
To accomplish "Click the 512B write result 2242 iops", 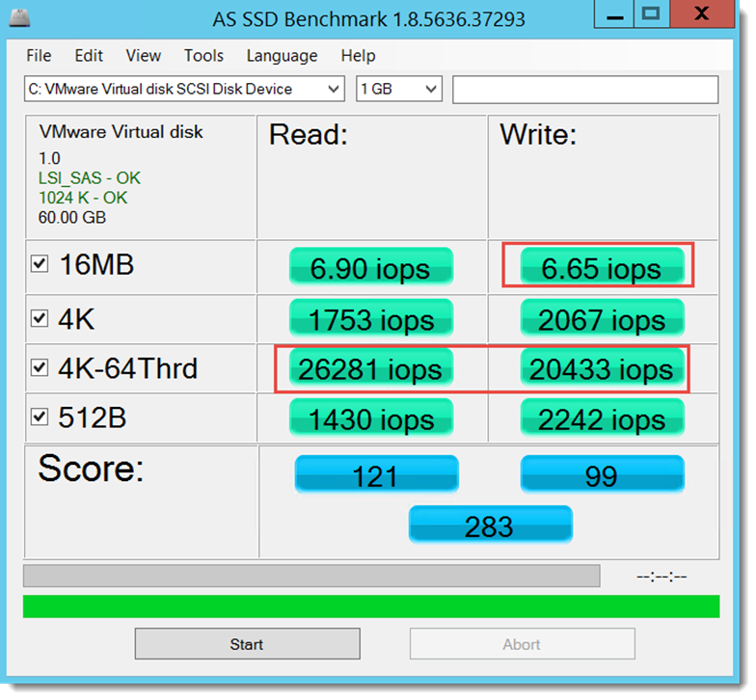I will point(602,417).
